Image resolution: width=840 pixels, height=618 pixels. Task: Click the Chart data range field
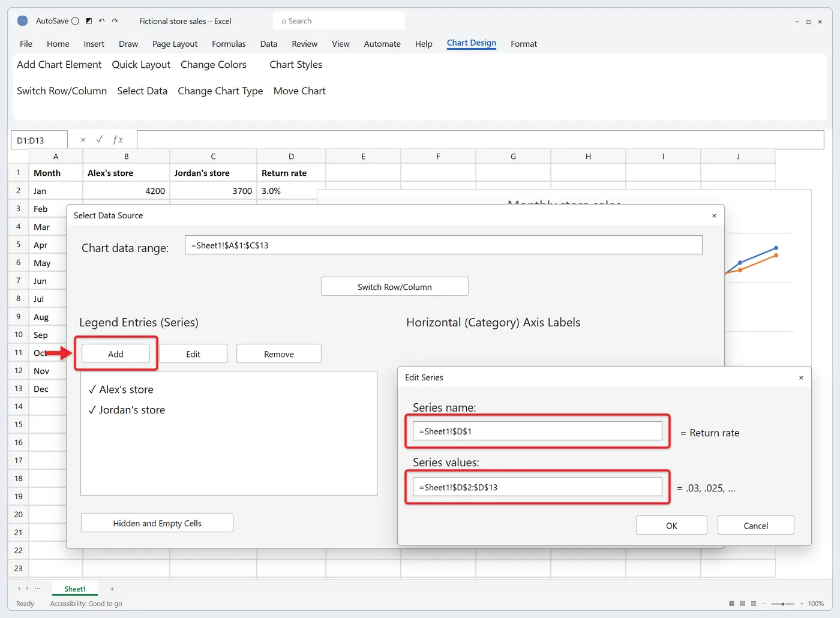(443, 245)
